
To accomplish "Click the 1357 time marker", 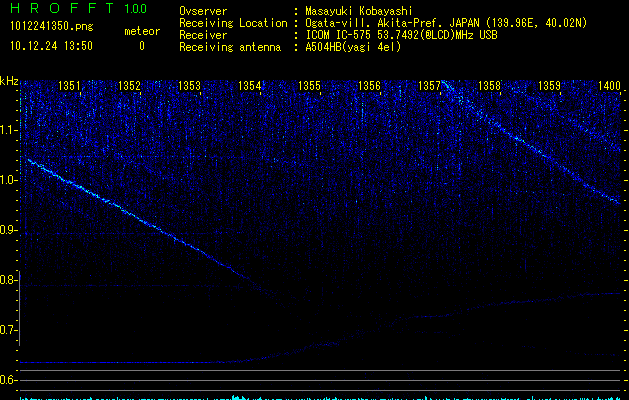I will click(430, 86).
